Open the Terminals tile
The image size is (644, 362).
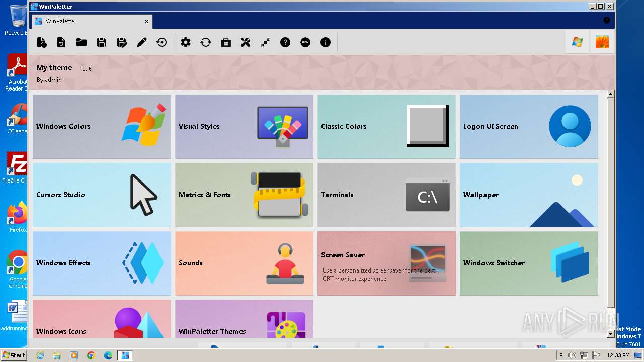387,195
